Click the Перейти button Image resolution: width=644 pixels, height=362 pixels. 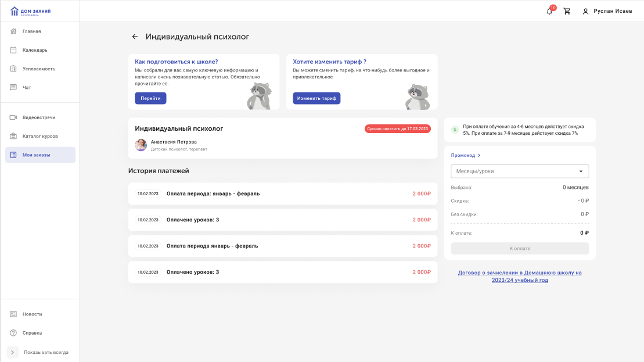click(150, 98)
